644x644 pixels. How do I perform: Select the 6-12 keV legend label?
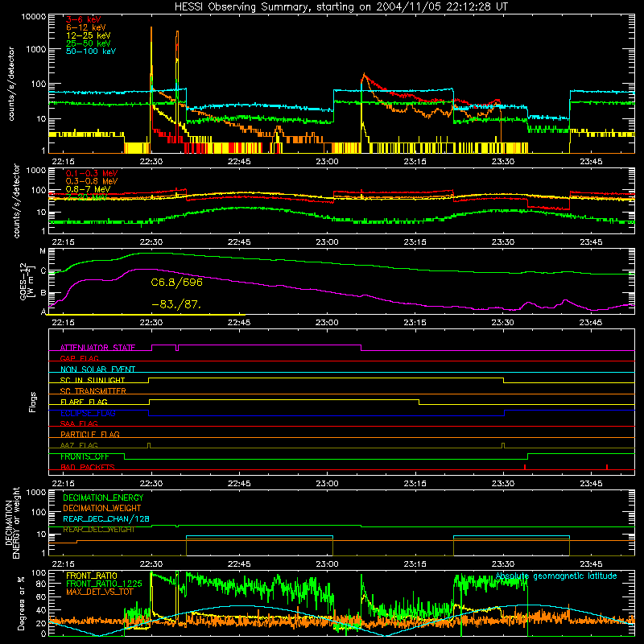[x=86, y=27]
